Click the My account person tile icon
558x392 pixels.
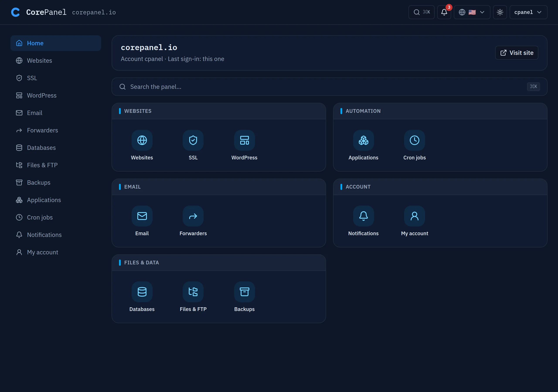(x=415, y=216)
